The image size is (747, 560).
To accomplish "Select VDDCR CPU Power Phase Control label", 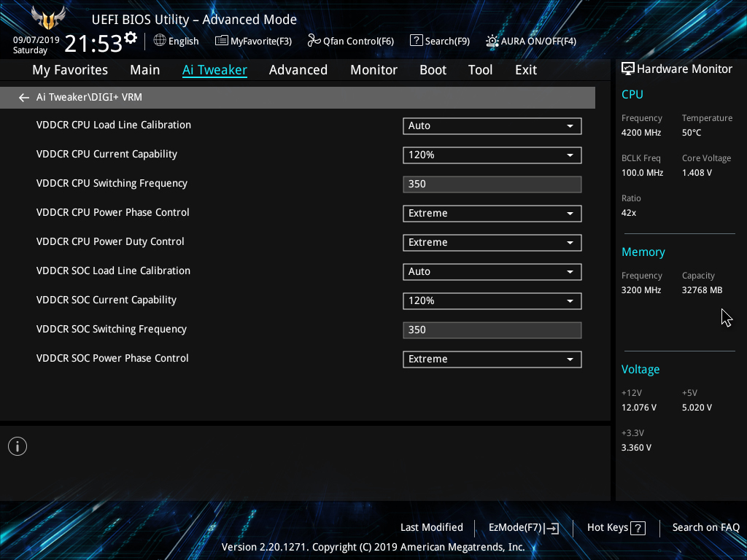I will [112, 212].
